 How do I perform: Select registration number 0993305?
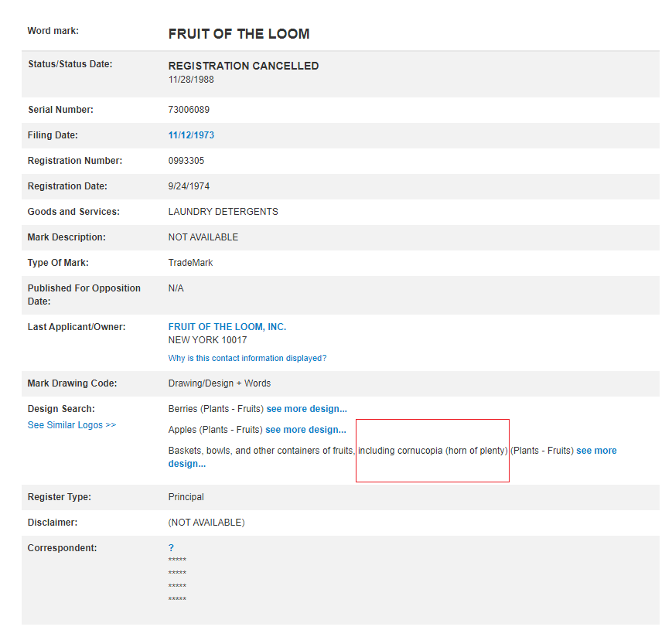click(186, 161)
